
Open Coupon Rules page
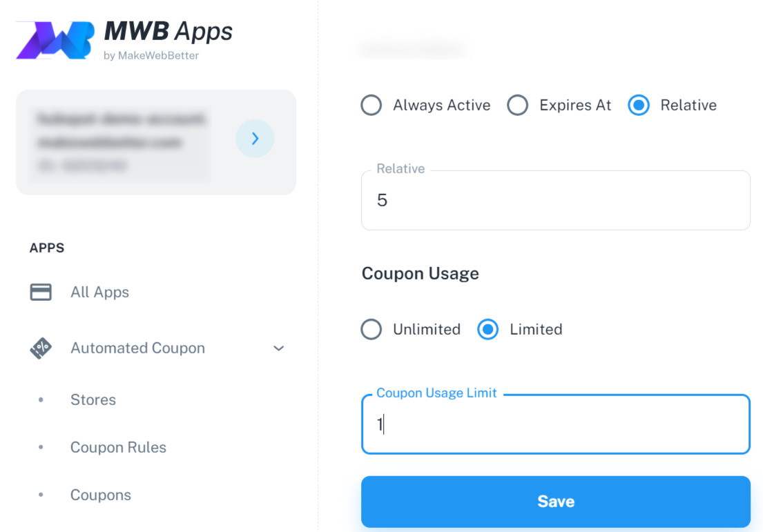tap(118, 447)
